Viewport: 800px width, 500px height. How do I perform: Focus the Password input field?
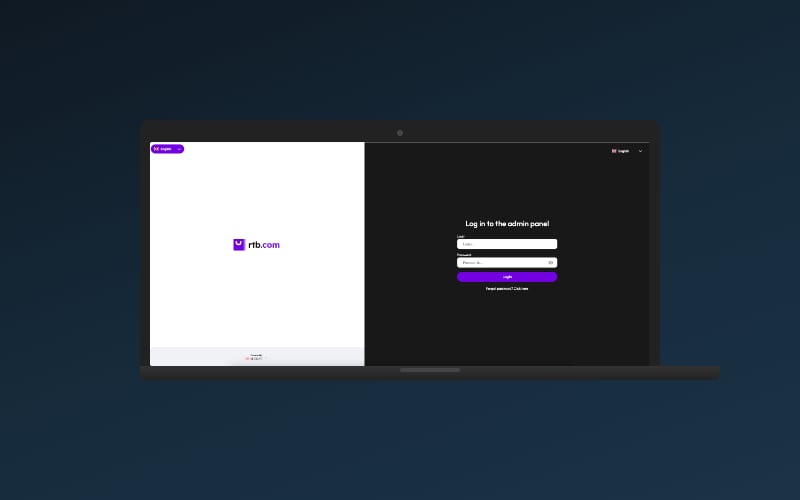pyautogui.click(x=500, y=263)
